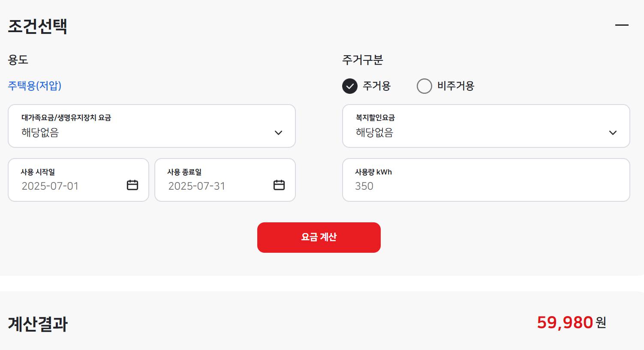The width and height of the screenshot is (644, 350).
Task: Expand the 해당없음 welfare discount selector
Action: [x=486, y=132]
